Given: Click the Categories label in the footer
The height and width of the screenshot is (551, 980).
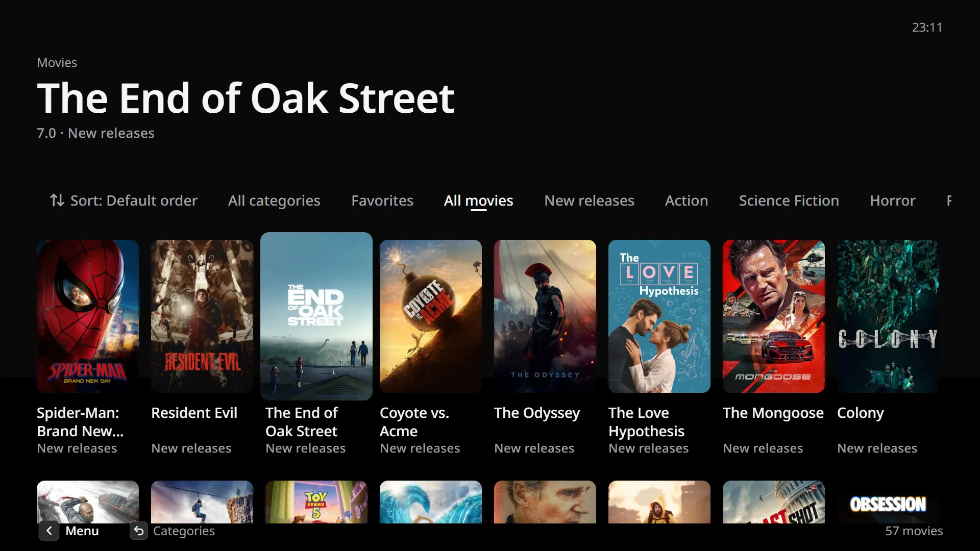Looking at the screenshot, I should point(184,531).
